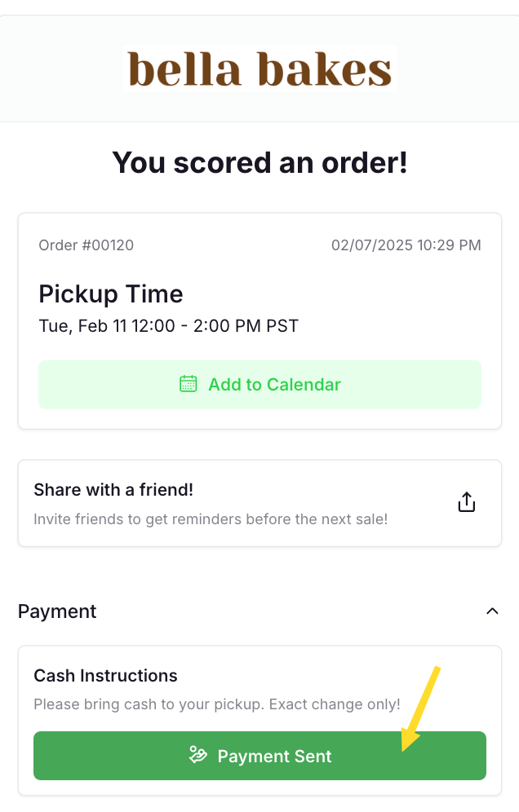Select the Tue, Feb 11 pickup window text
The height and width of the screenshot is (812, 519).
pyautogui.click(x=168, y=326)
